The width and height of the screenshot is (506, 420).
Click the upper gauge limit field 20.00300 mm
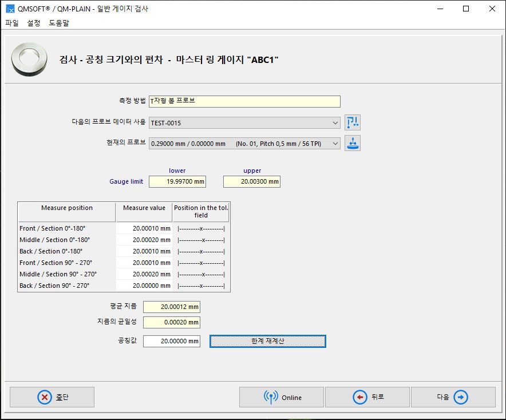point(252,181)
